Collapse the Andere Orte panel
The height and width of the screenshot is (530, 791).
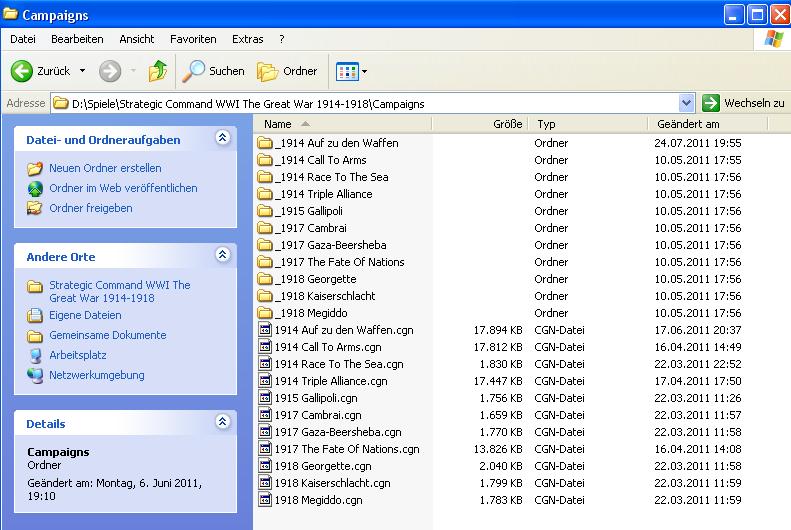(x=223, y=255)
